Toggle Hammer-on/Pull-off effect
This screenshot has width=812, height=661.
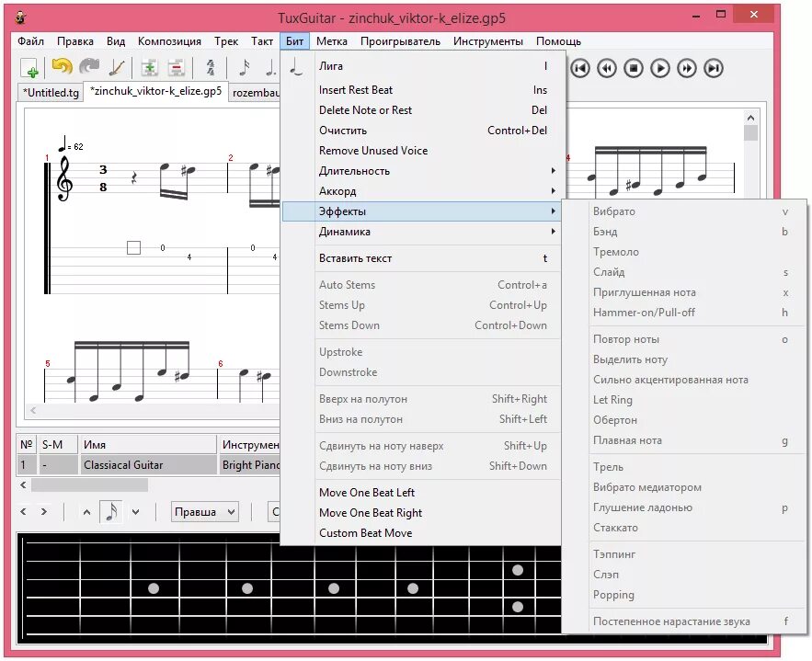(x=684, y=313)
